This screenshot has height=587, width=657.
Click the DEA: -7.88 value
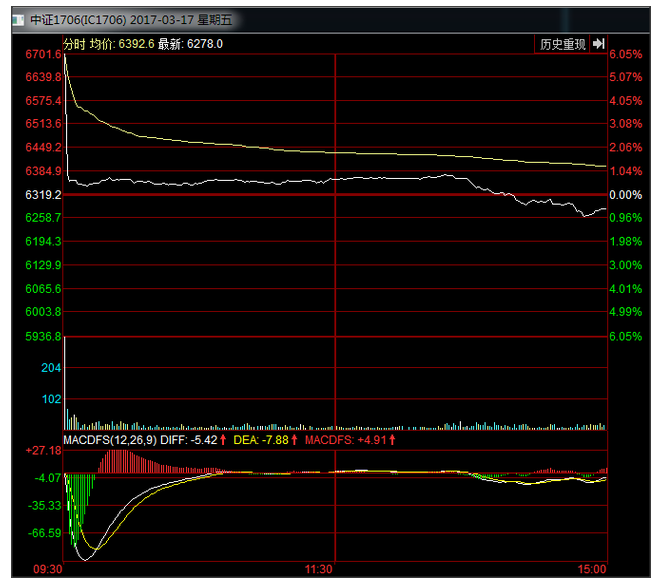point(261,440)
